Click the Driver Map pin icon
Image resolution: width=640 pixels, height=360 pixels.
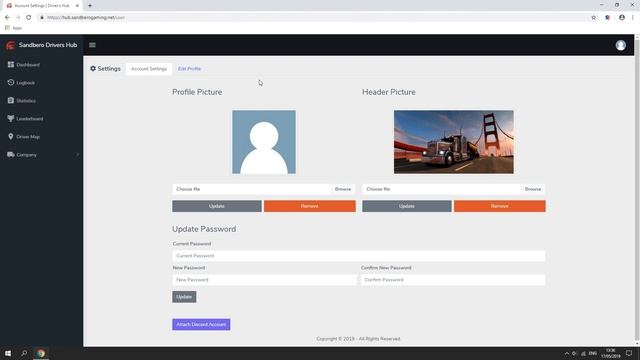11,136
